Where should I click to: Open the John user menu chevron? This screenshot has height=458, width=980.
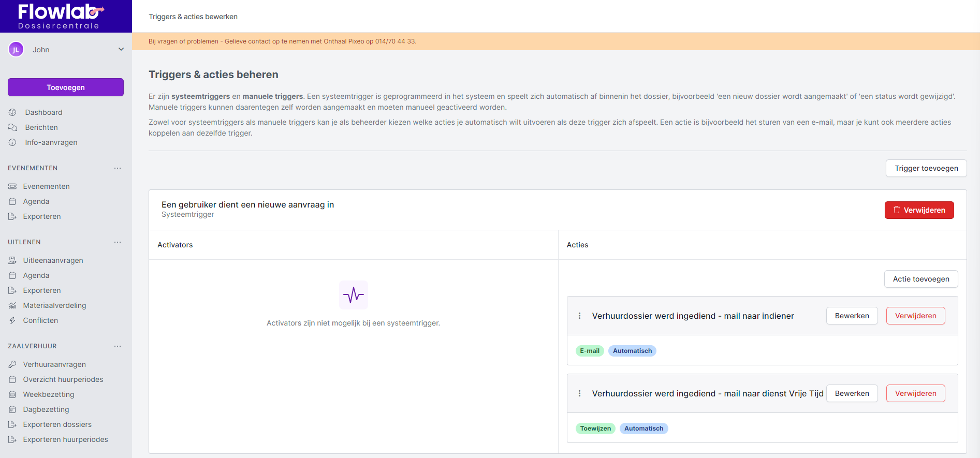point(121,50)
